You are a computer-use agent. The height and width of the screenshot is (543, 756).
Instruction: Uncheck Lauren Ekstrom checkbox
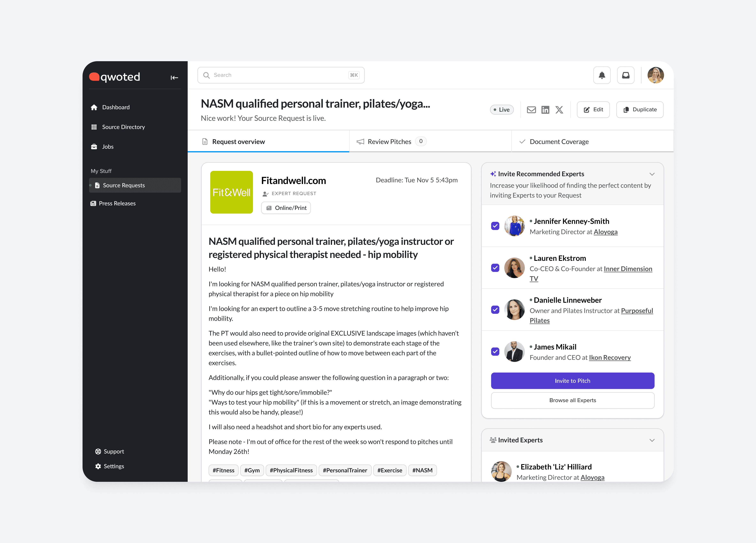pyautogui.click(x=495, y=268)
